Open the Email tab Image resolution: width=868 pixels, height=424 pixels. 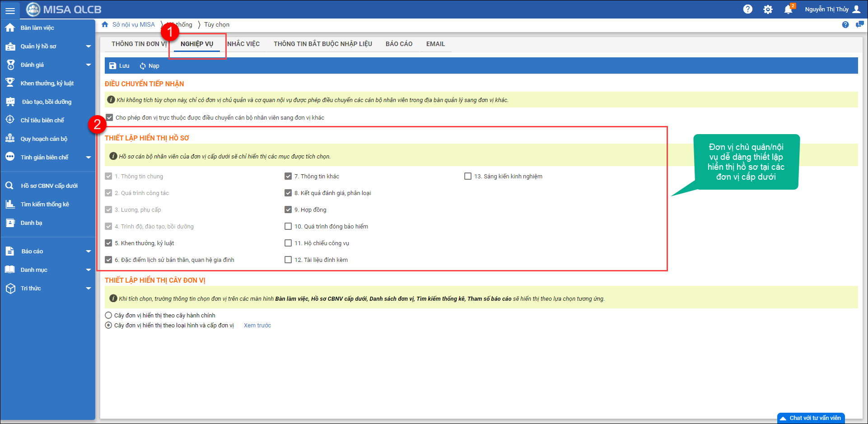coord(435,44)
